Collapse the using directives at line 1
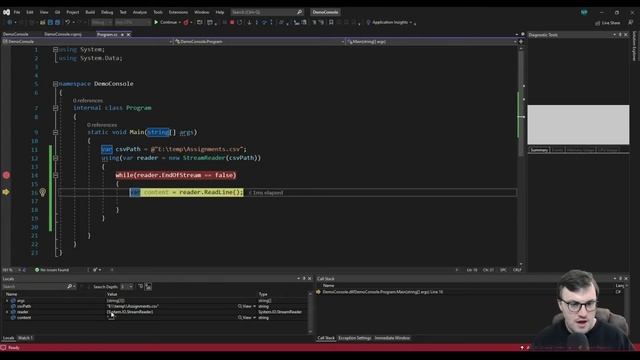 click(x=55, y=49)
